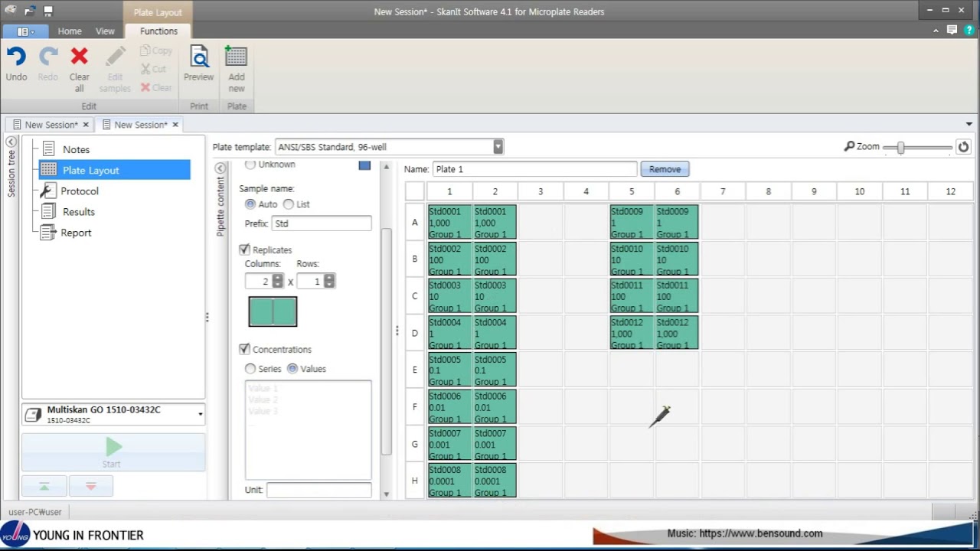Click the open session icon in title bar

pyautogui.click(x=29, y=11)
